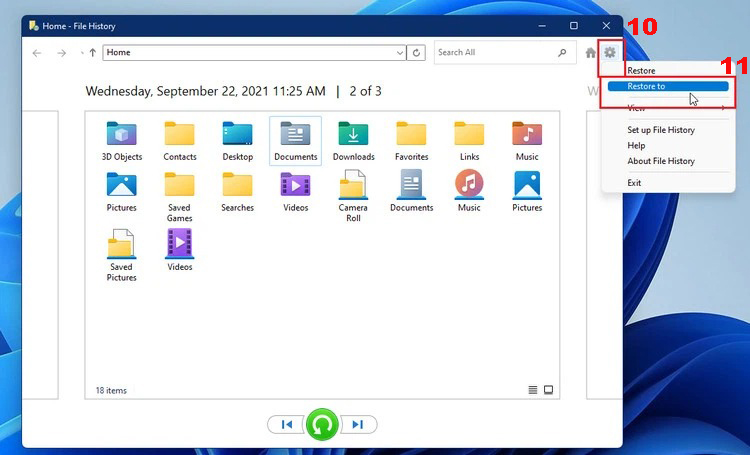
Task: Select About File History
Action: (x=661, y=161)
